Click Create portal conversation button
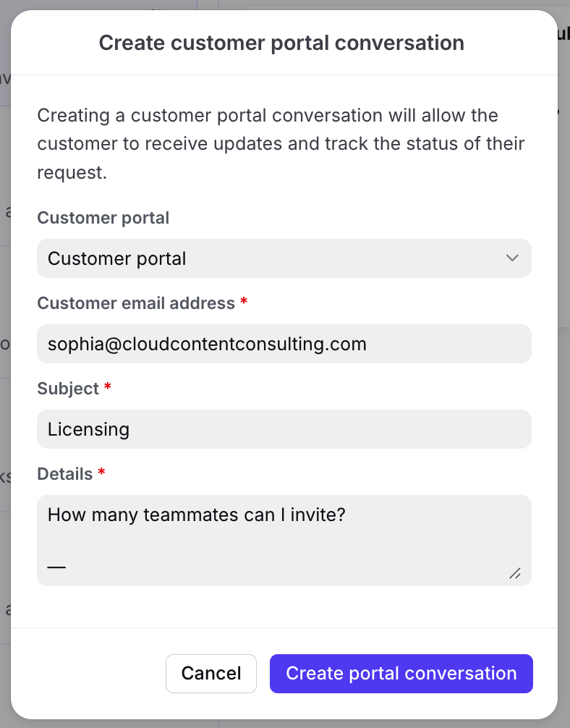 pos(401,674)
